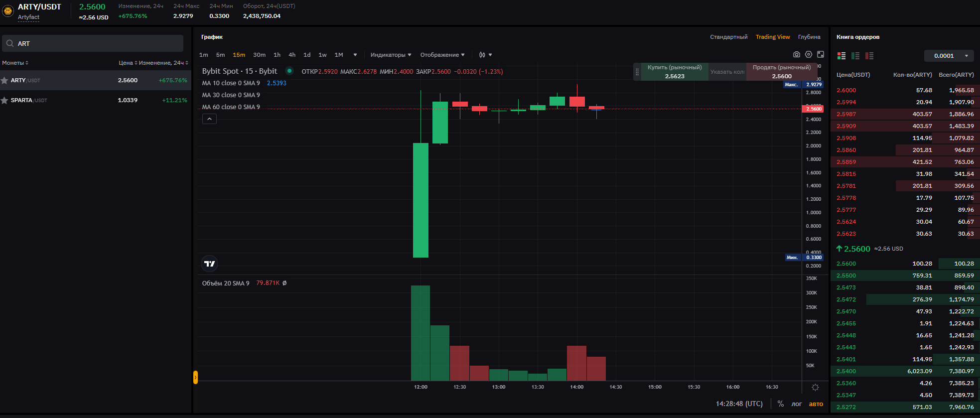Select the 1h timeframe
The image size is (980, 418).
[x=277, y=55]
